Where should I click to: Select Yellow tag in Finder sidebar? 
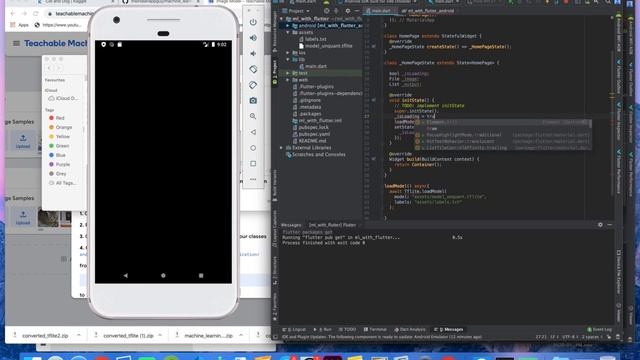point(60,137)
